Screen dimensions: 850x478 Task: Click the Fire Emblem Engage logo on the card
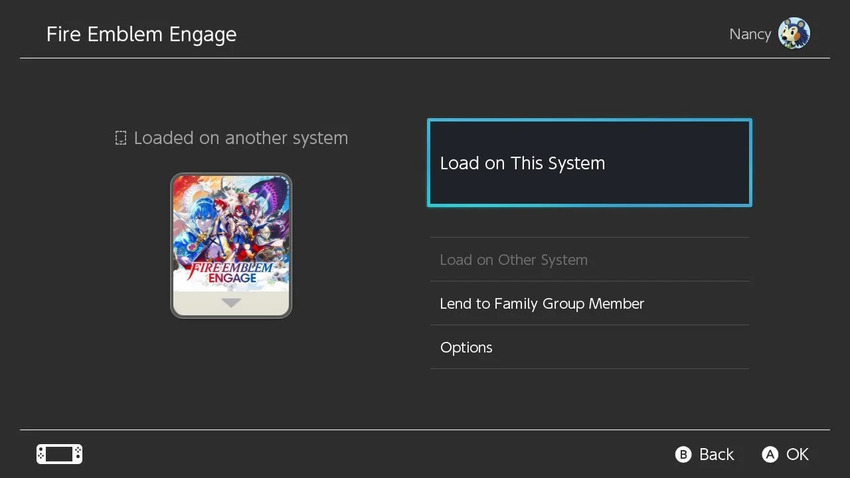tap(232, 273)
